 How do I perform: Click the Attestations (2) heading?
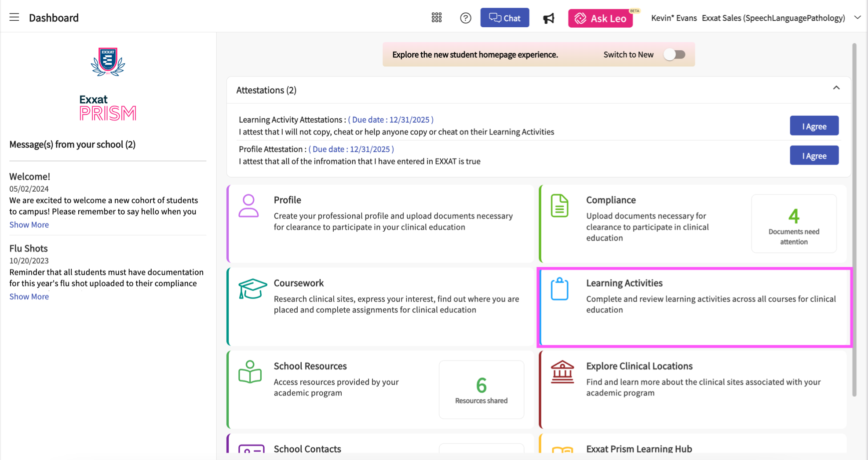click(266, 90)
